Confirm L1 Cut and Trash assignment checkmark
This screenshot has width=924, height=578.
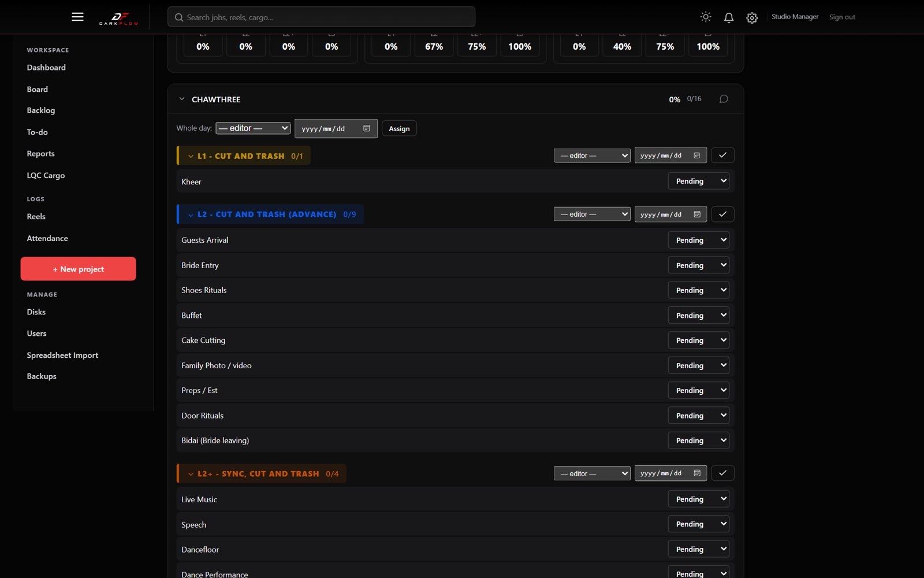coord(722,155)
